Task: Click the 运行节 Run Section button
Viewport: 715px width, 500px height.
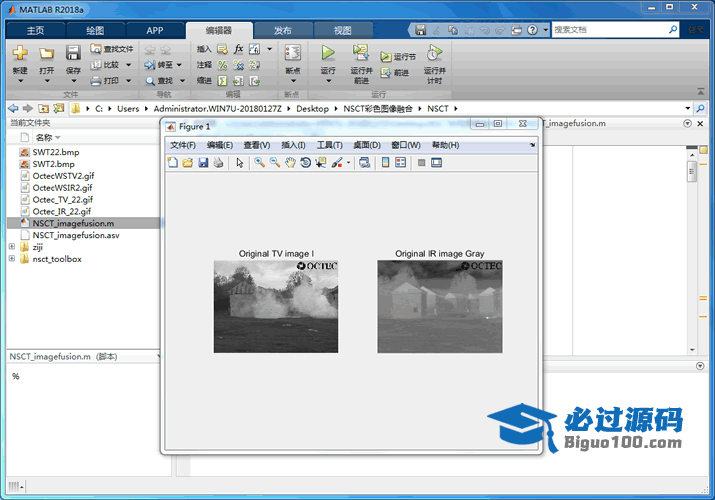Action: coord(398,57)
